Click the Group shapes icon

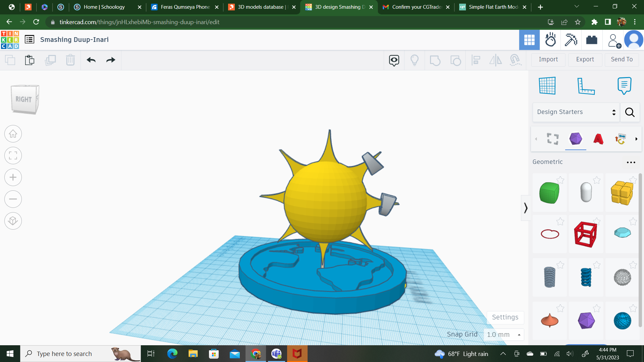click(x=435, y=60)
